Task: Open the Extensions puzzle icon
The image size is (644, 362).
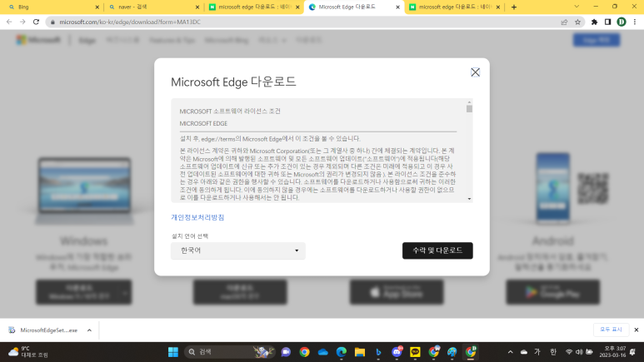Action: pos(594,22)
